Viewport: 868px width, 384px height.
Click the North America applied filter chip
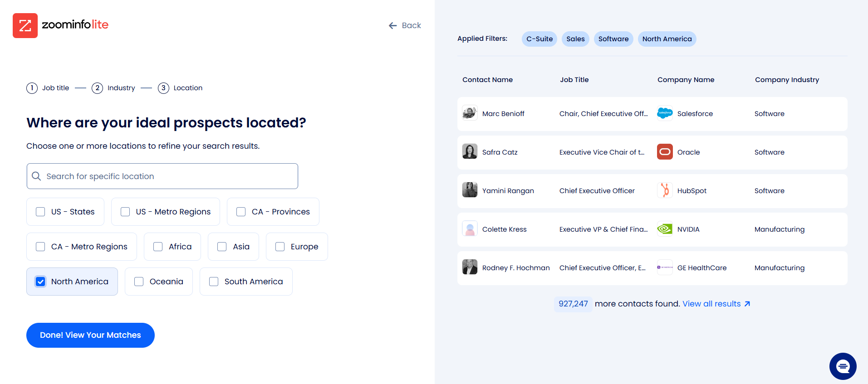point(667,39)
